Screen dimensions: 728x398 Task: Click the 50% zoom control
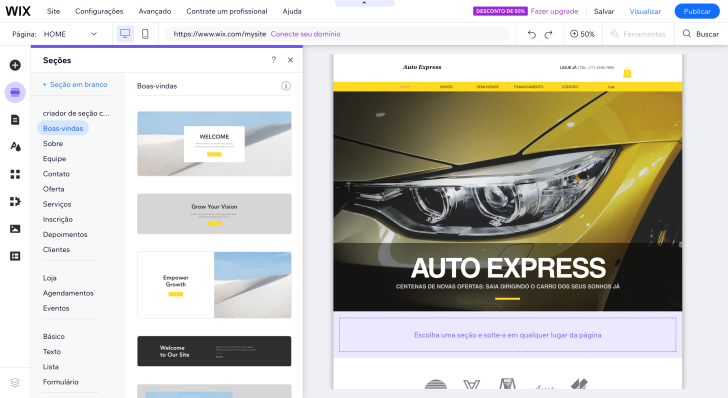[582, 34]
